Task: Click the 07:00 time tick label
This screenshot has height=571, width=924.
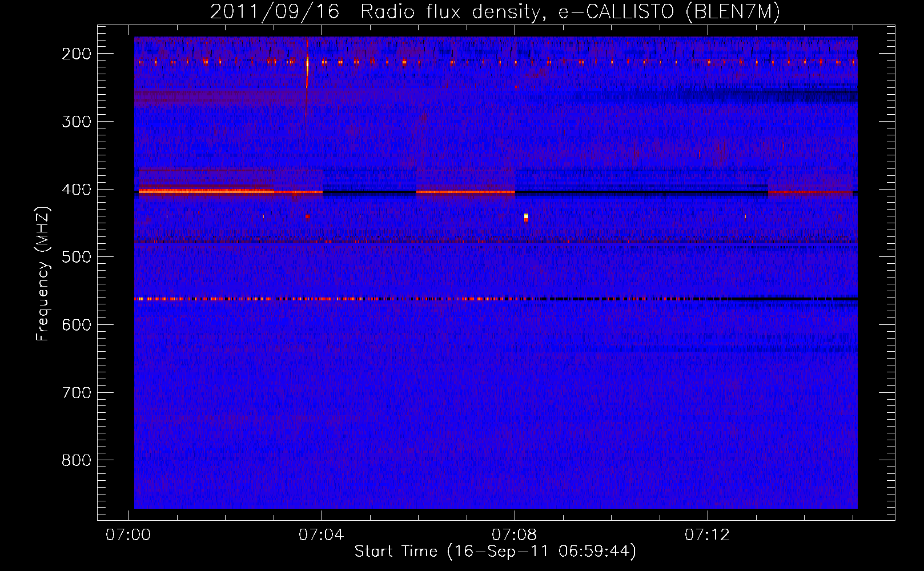Action: pyautogui.click(x=128, y=535)
